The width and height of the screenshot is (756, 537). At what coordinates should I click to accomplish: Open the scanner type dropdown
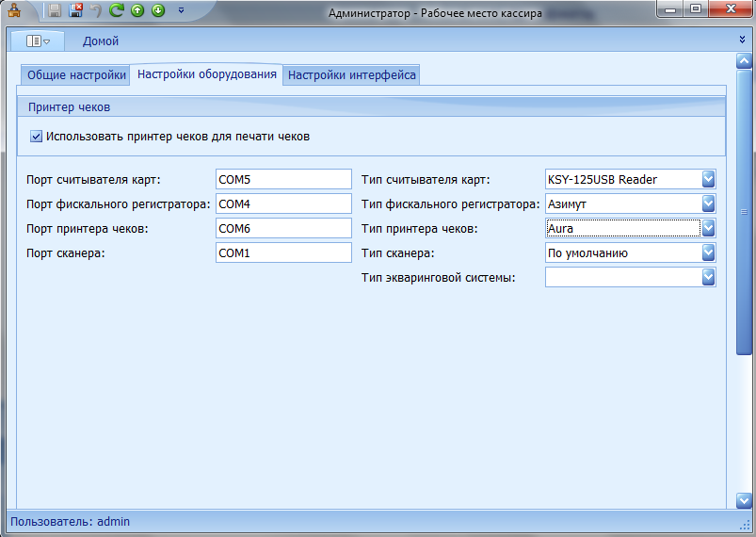(708, 252)
